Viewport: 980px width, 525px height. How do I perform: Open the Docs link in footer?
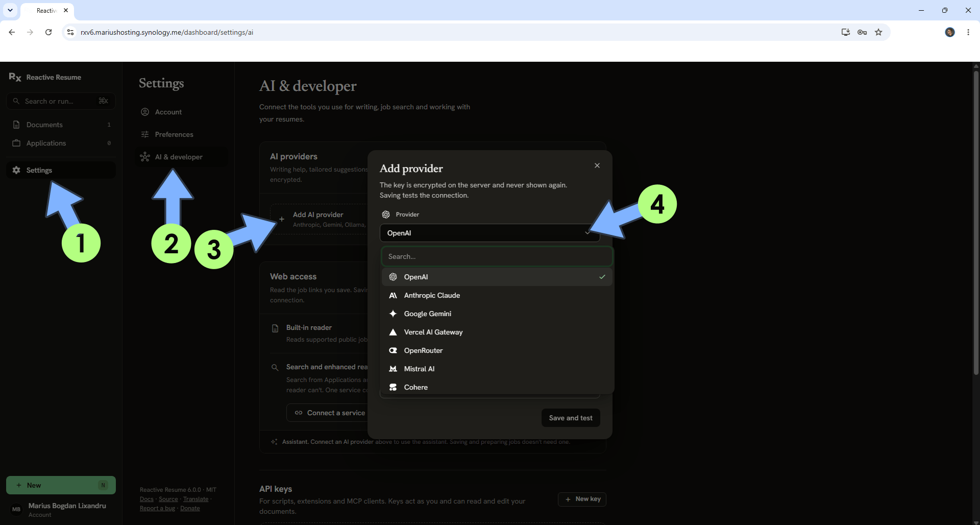[x=146, y=499]
